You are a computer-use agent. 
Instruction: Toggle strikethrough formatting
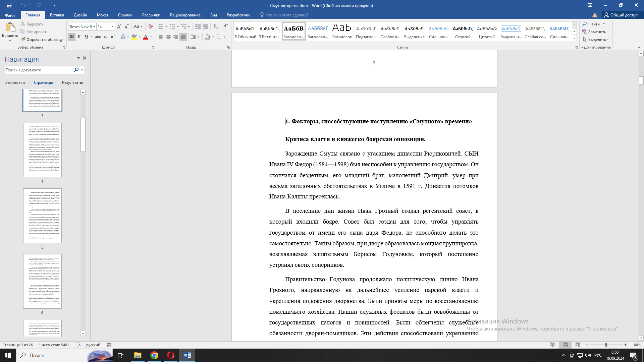click(x=97, y=37)
